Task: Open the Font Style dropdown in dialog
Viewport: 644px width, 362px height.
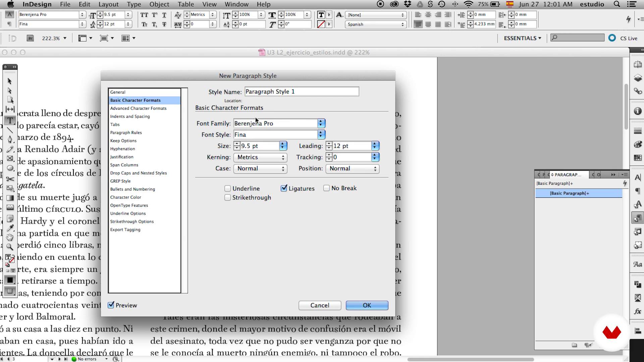Action: click(x=321, y=134)
